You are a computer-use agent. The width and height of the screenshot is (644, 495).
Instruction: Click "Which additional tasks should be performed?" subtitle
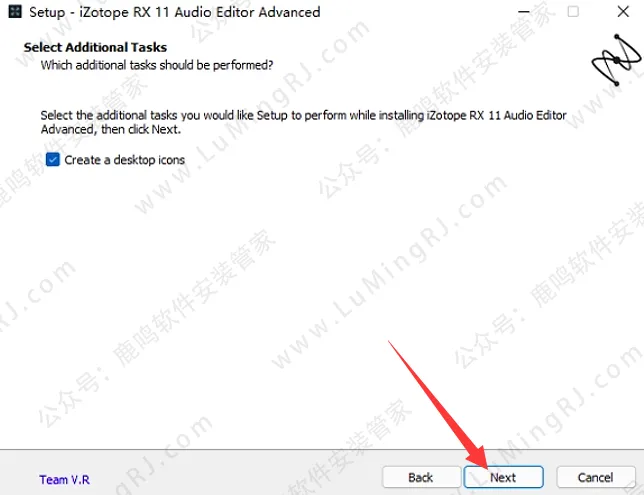pyautogui.click(x=157, y=65)
